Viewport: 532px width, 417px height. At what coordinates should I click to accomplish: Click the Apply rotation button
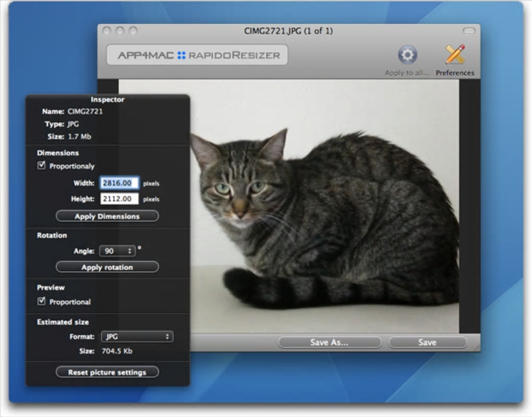[x=107, y=267]
